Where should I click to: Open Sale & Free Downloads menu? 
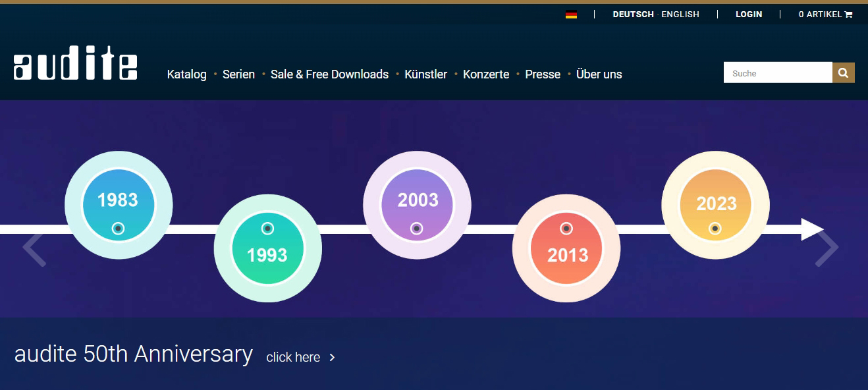point(329,74)
